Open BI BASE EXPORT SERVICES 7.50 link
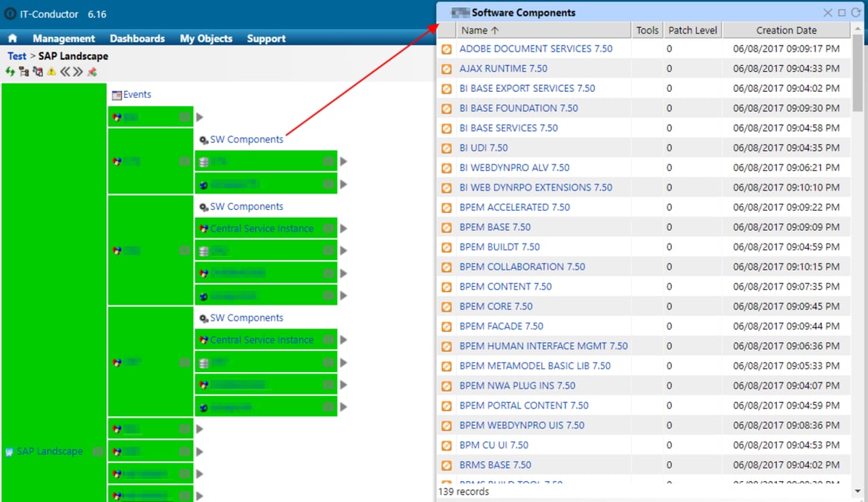 (527, 88)
